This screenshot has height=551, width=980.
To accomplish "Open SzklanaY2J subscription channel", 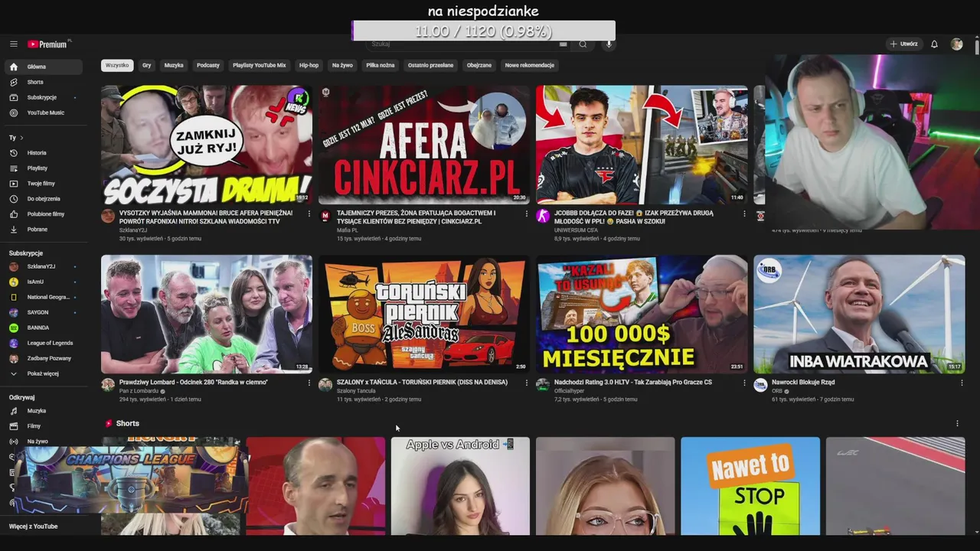I will point(44,266).
